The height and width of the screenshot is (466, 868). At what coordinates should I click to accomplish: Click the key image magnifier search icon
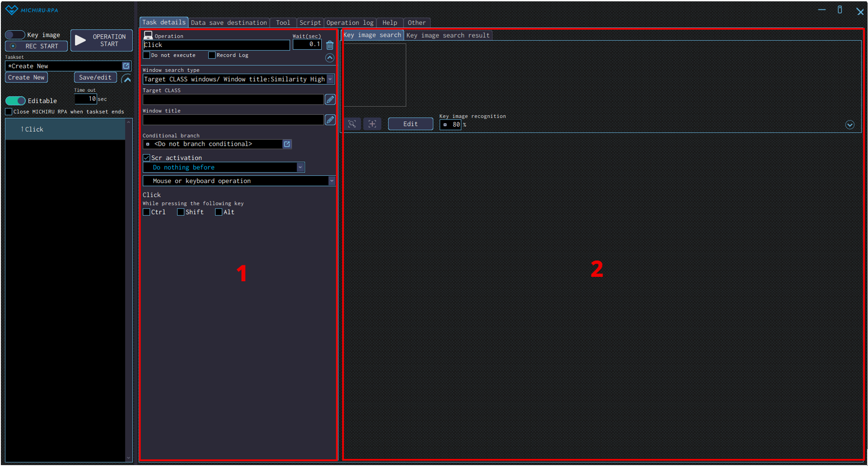[352, 124]
